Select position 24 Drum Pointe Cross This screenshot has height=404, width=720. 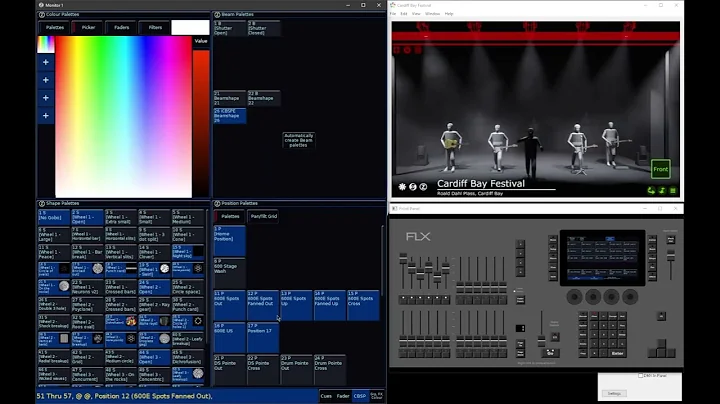click(x=330, y=370)
